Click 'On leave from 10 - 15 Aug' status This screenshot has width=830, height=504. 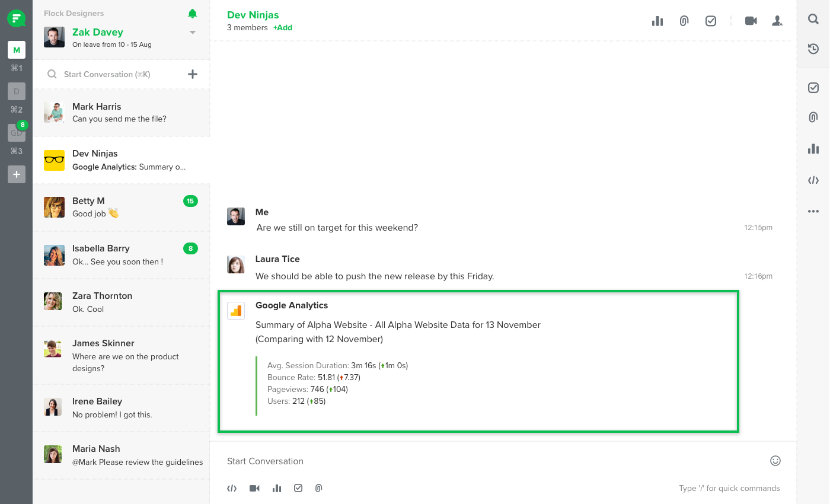pos(112,44)
